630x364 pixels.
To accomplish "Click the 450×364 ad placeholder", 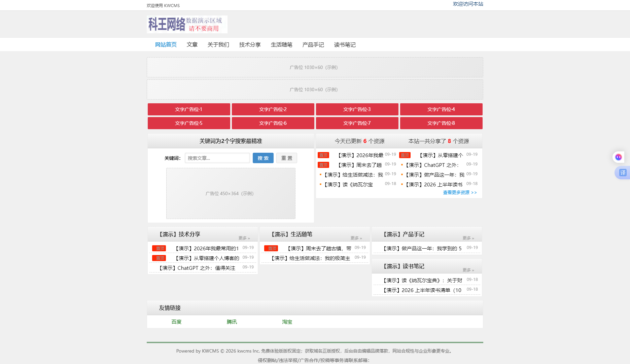I will coord(231,193).
